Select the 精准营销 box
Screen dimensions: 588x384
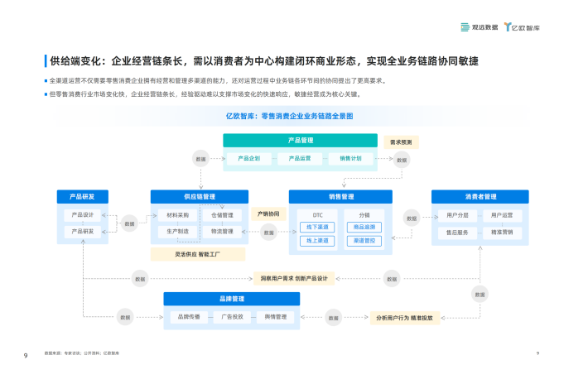(502, 233)
